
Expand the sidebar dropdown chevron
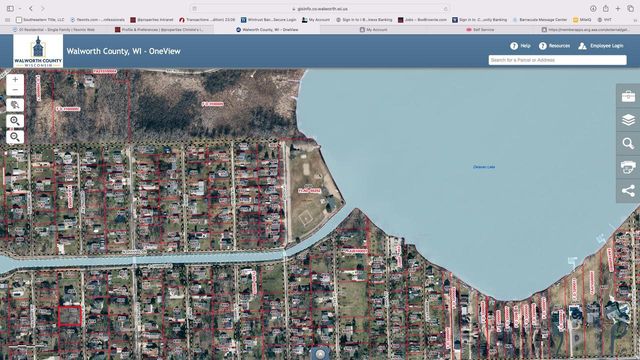point(19,9)
